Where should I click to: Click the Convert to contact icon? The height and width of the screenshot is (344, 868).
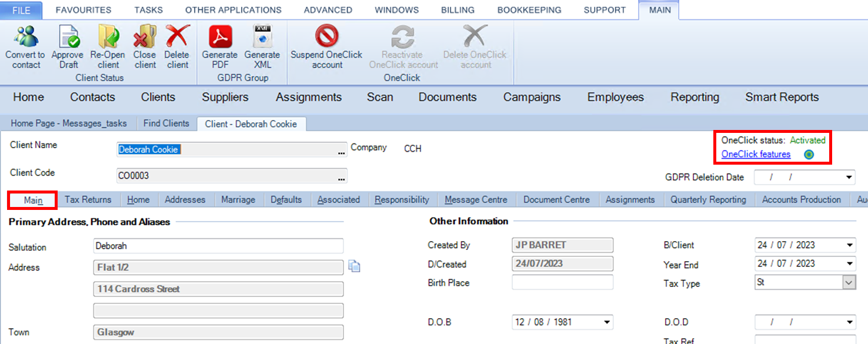[25, 36]
